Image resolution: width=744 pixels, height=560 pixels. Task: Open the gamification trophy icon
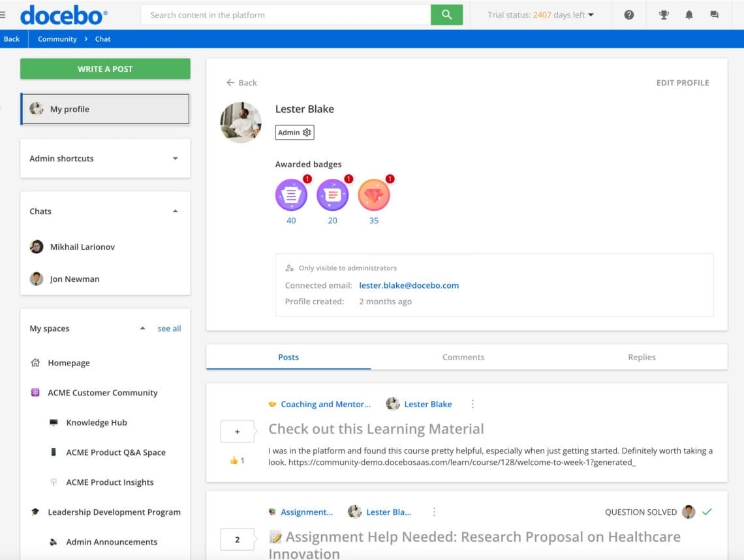coord(664,14)
